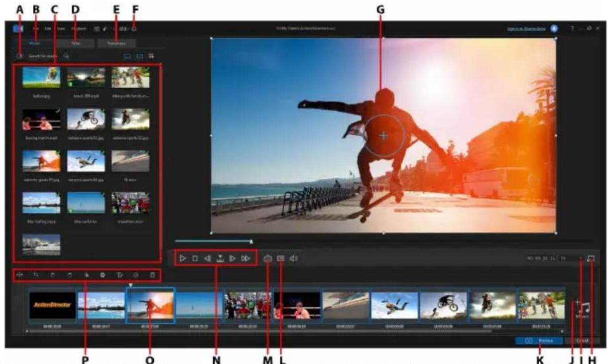This screenshot has width=608, height=364.
Task: Select the balloon.jpg media thumbnail
Action: [x=41, y=78]
